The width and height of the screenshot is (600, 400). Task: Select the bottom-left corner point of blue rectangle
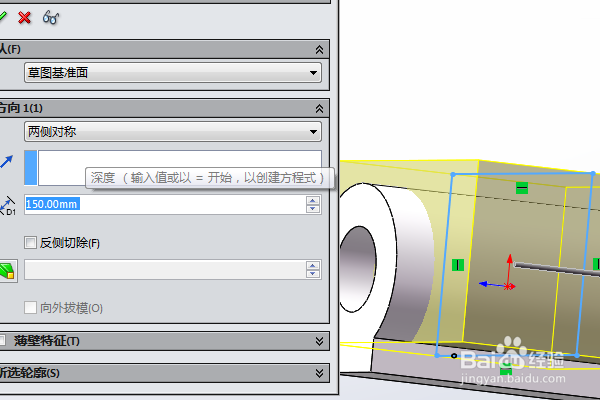(437, 356)
